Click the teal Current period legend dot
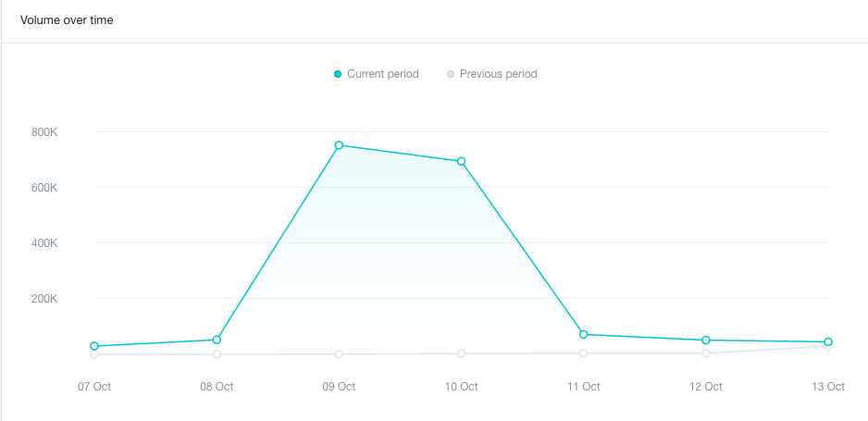 [338, 74]
